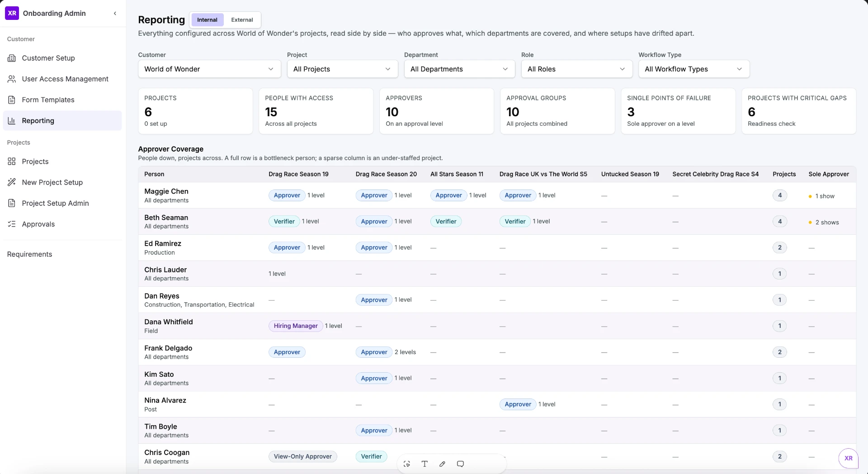Click the Projects summary card showing 6

[x=195, y=111]
